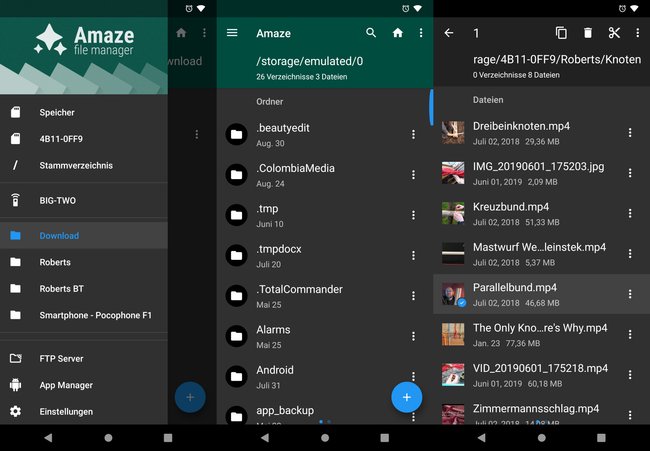Open Smartphone - Pocophone F1 bookmark
The width and height of the screenshot is (650, 451).
click(x=84, y=315)
